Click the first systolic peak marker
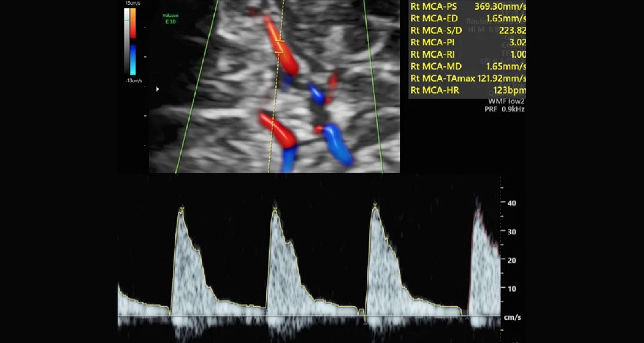644x343 pixels. [182, 209]
